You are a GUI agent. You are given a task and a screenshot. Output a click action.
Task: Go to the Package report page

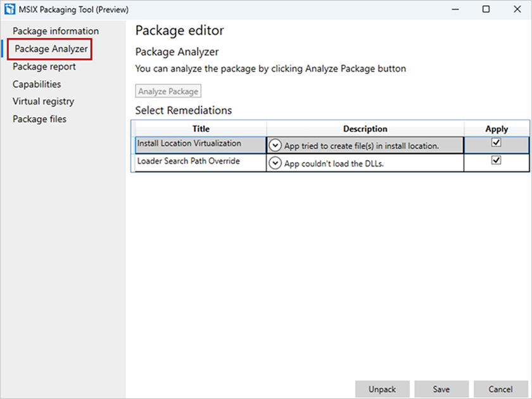pyautogui.click(x=44, y=66)
